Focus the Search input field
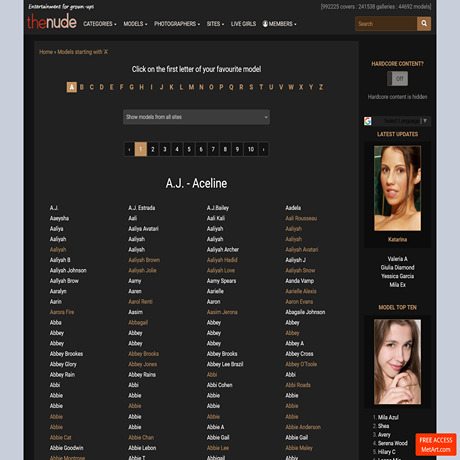The width and height of the screenshot is (460, 460). pos(386,24)
